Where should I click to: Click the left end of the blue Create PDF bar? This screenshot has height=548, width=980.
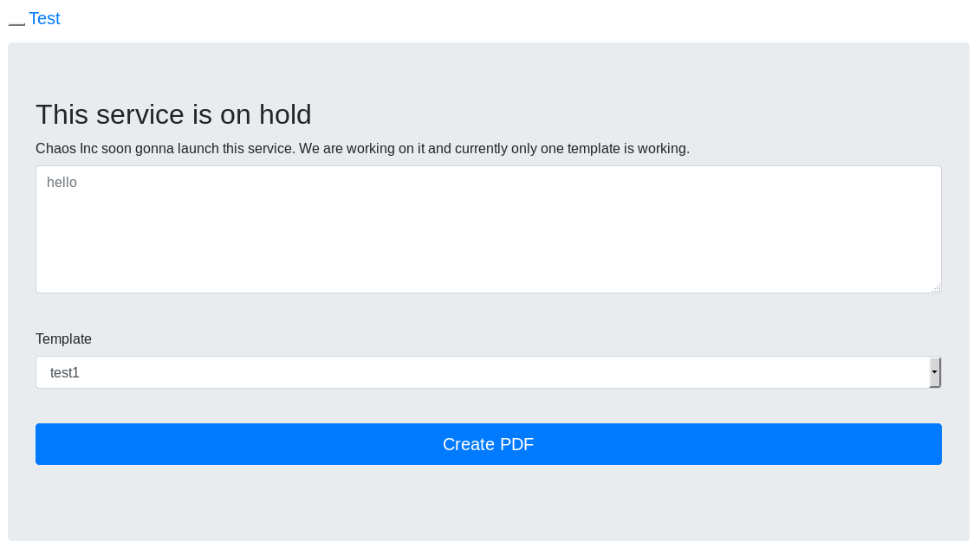53,444
